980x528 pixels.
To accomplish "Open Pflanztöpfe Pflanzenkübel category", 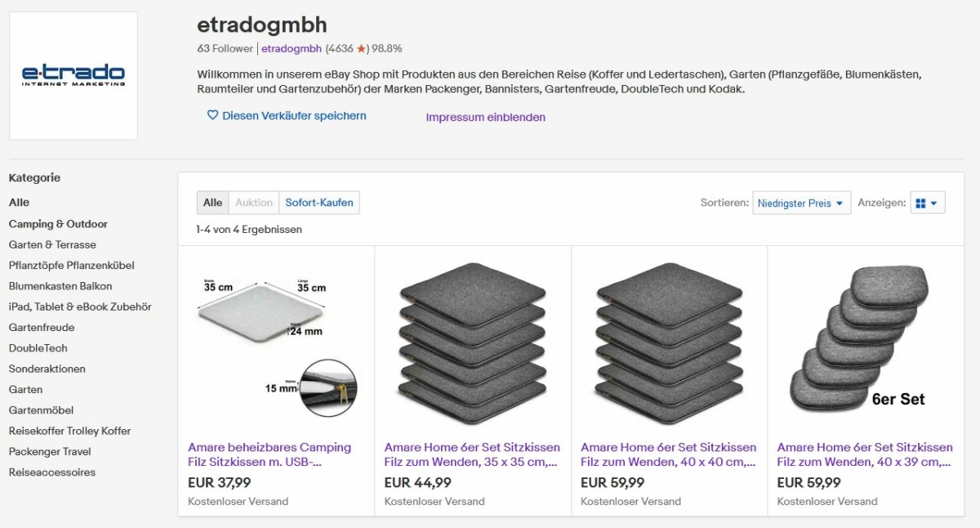I will pyautogui.click(x=72, y=266).
